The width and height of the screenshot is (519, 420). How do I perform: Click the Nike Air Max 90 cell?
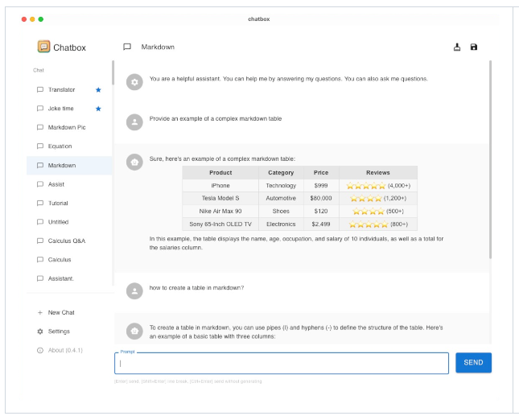(x=220, y=211)
